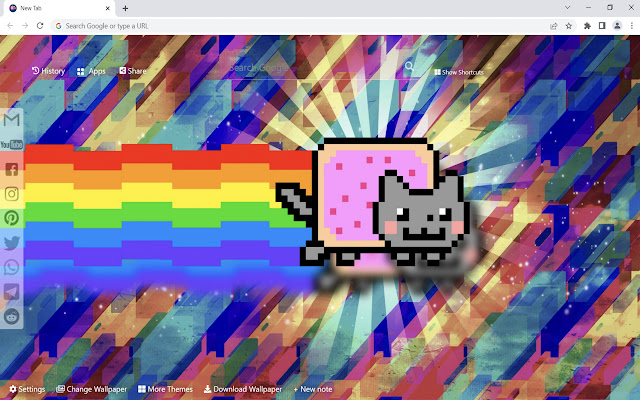Minimize the Chrome window
Screen dimensions: 640x400
click(589, 8)
